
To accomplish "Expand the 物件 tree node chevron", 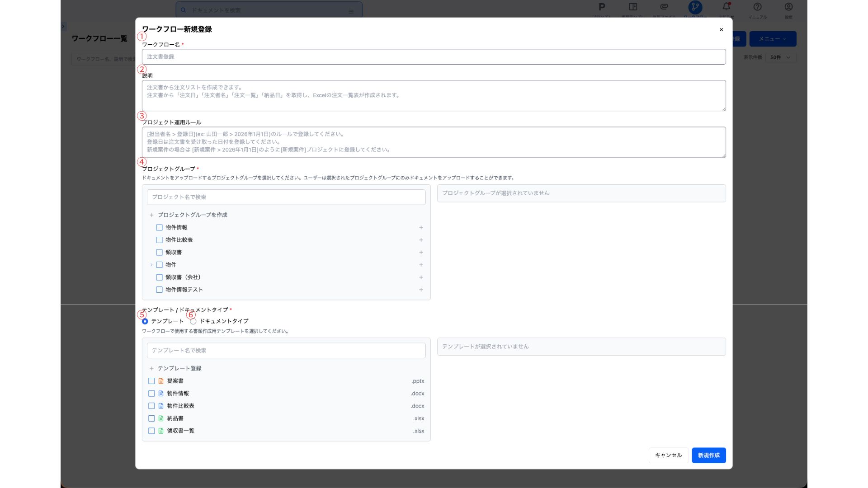I will 151,265.
